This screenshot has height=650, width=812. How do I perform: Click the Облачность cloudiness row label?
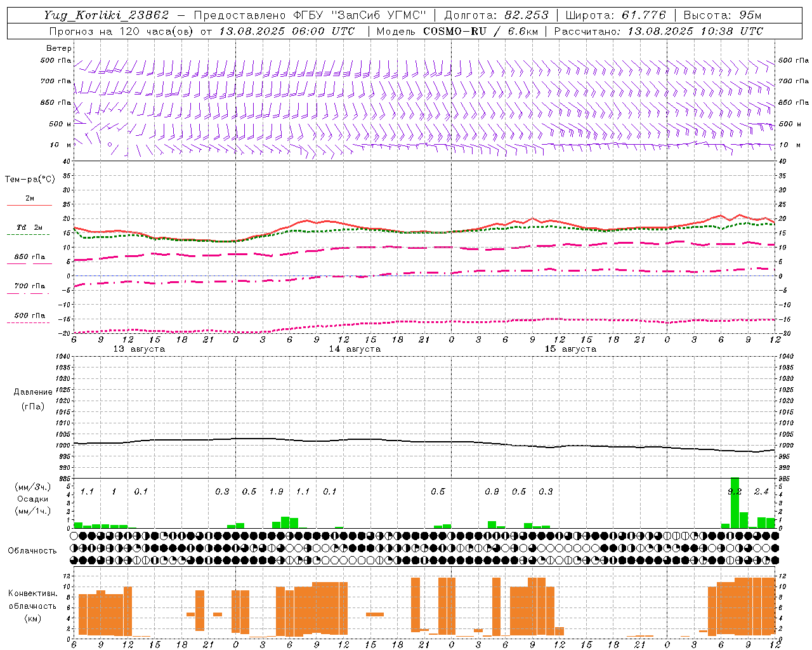(x=32, y=550)
